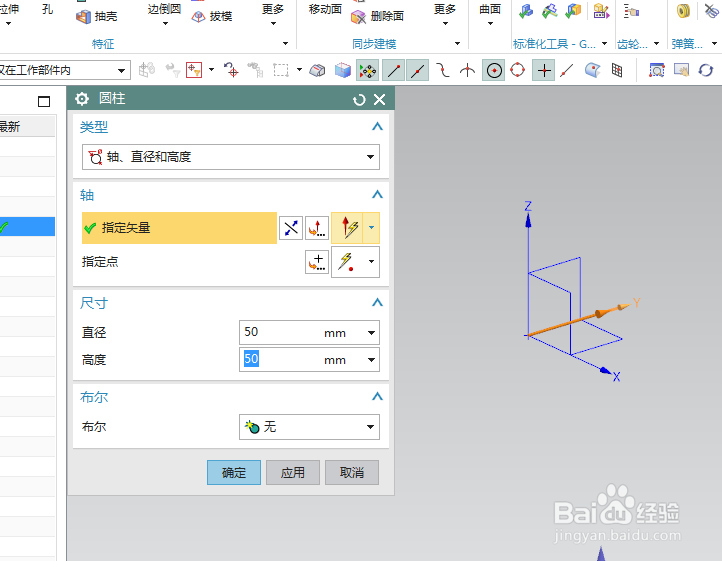The height and width of the screenshot is (561, 722).
Task: Click the blue cube display icon
Action: click(343, 70)
